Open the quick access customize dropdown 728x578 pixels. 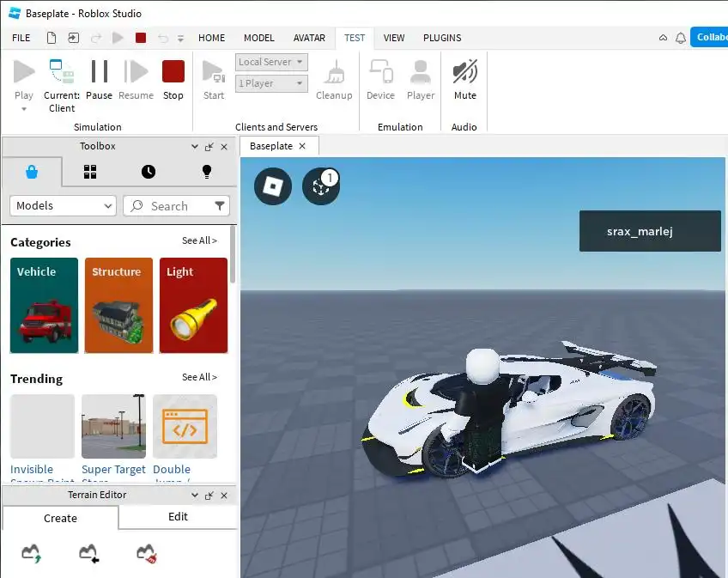coord(180,39)
